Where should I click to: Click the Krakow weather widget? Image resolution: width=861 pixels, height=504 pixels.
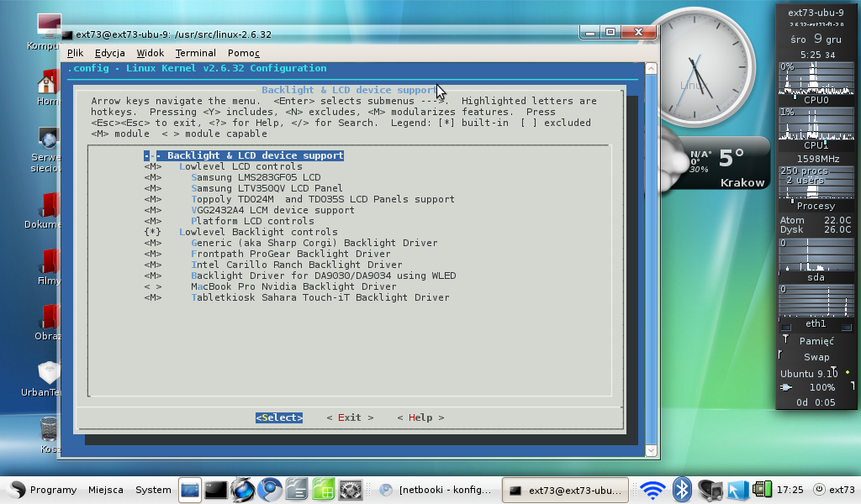[x=714, y=164]
